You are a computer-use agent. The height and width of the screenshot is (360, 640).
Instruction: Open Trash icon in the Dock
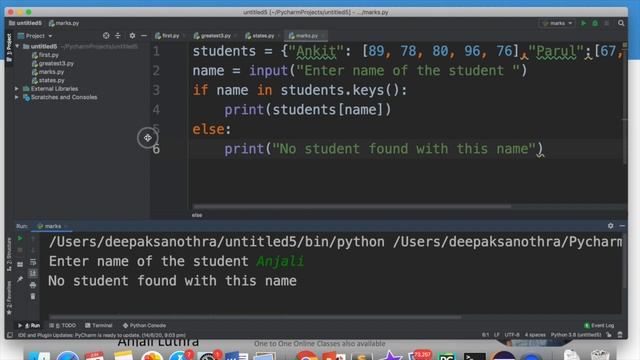click(x=600, y=354)
